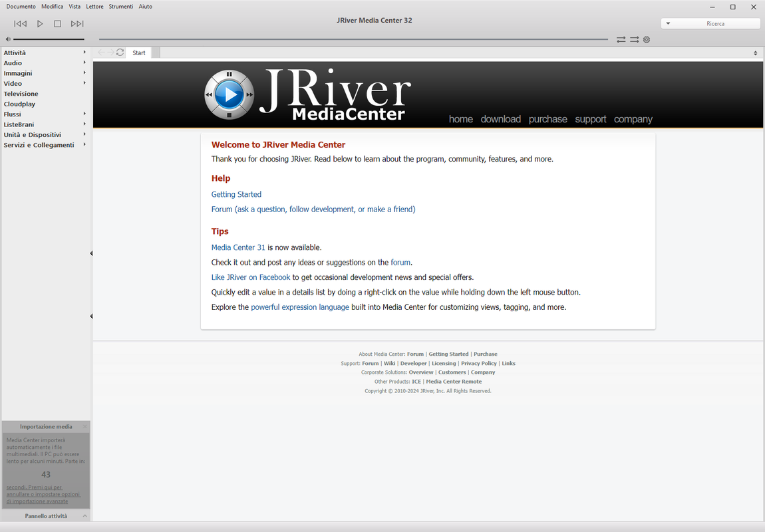
Task: Select the Start tab
Action: (x=139, y=53)
